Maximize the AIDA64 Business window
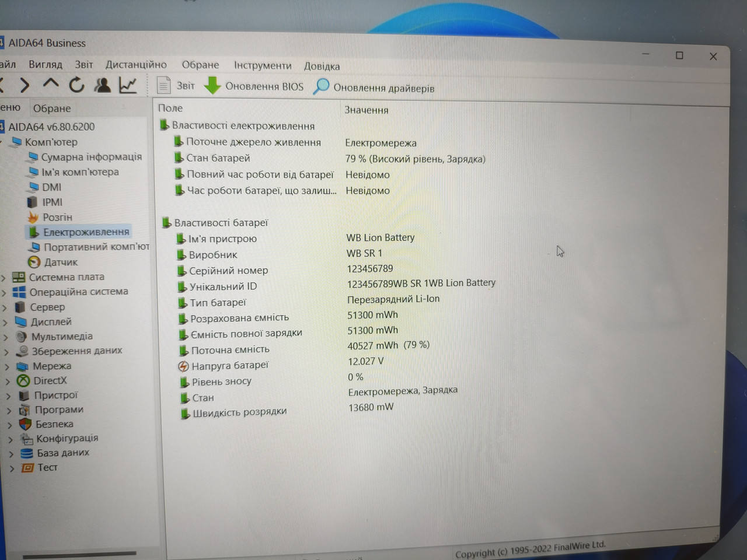747x560 pixels. 679,55
